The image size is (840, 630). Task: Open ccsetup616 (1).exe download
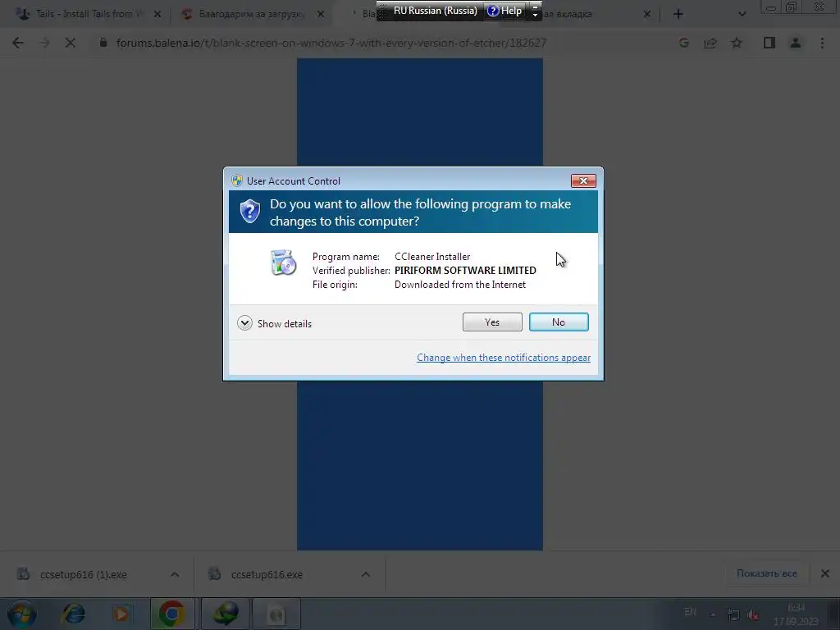point(83,574)
